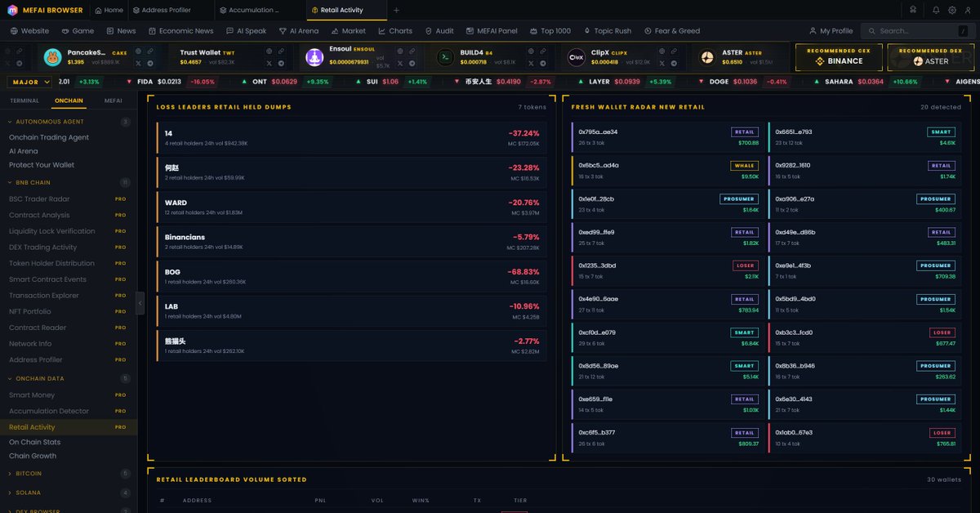980x513 pixels.
Task: Open the AI Speak toolbar item
Action: pos(246,31)
